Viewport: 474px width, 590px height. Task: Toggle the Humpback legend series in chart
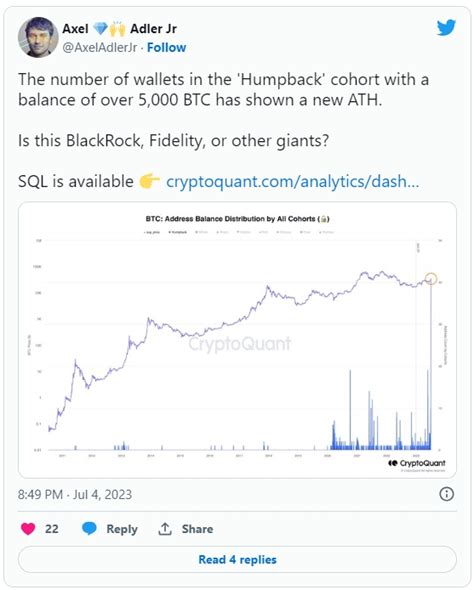177,232
